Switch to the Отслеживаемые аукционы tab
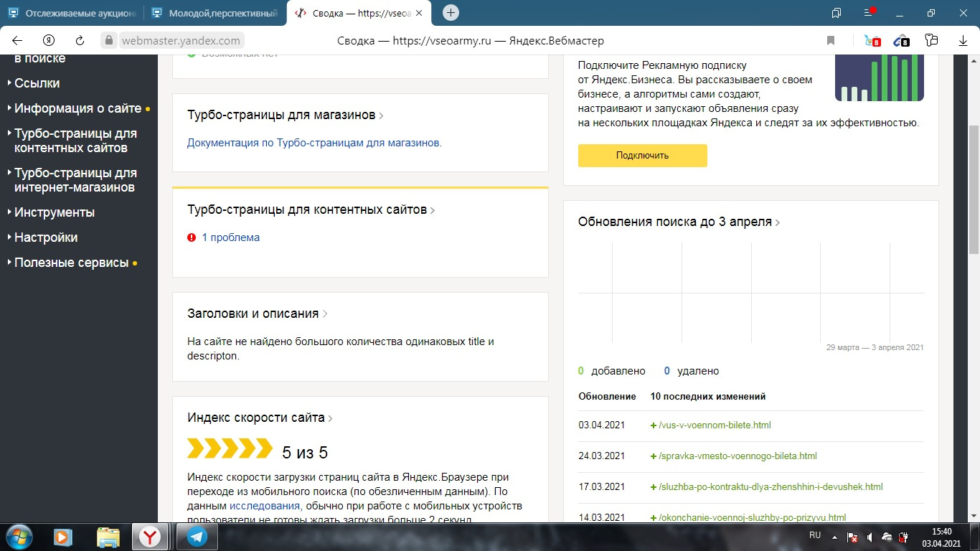The height and width of the screenshot is (551, 980). 72,13
